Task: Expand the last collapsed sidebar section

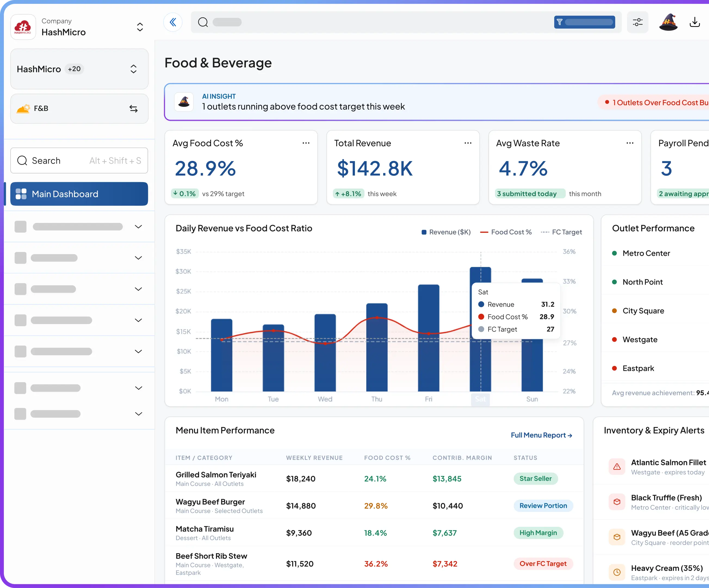Action: [138, 414]
